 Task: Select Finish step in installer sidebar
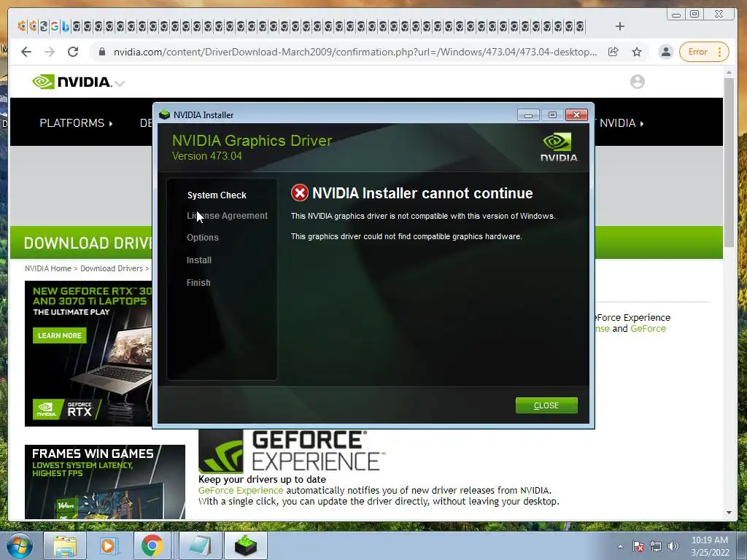[198, 282]
